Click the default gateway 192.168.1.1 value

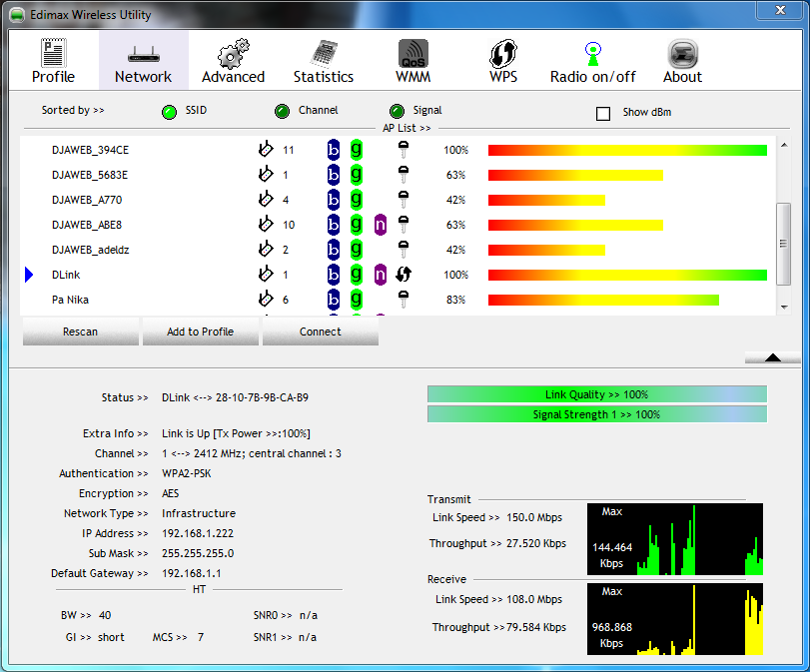pyautogui.click(x=192, y=573)
